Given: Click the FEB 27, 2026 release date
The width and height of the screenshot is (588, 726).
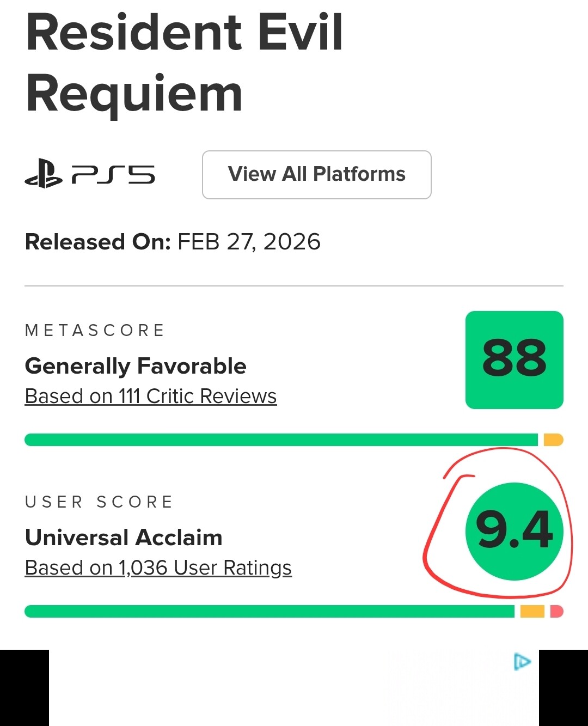Looking at the screenshot, I should [249, 242].
